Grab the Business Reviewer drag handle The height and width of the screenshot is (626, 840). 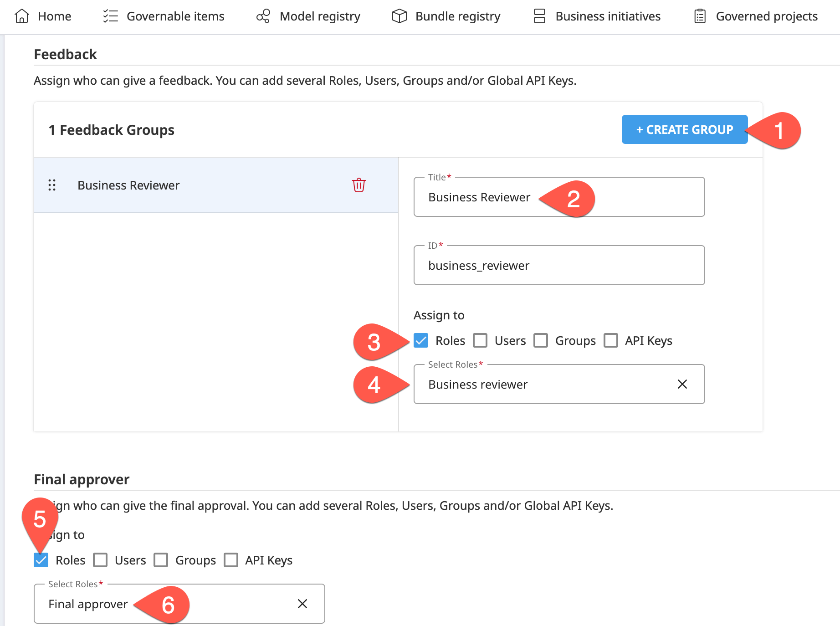click(x=52, y=185)
